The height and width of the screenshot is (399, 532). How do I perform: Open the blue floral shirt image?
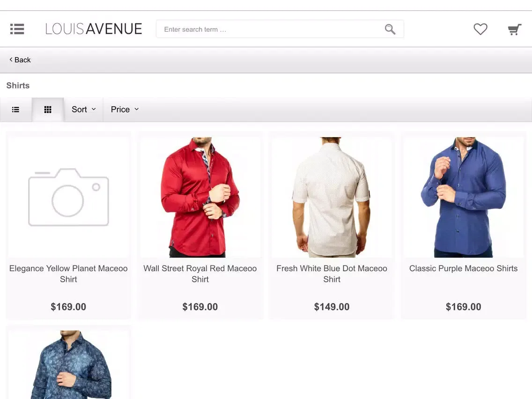coord(68,365)
